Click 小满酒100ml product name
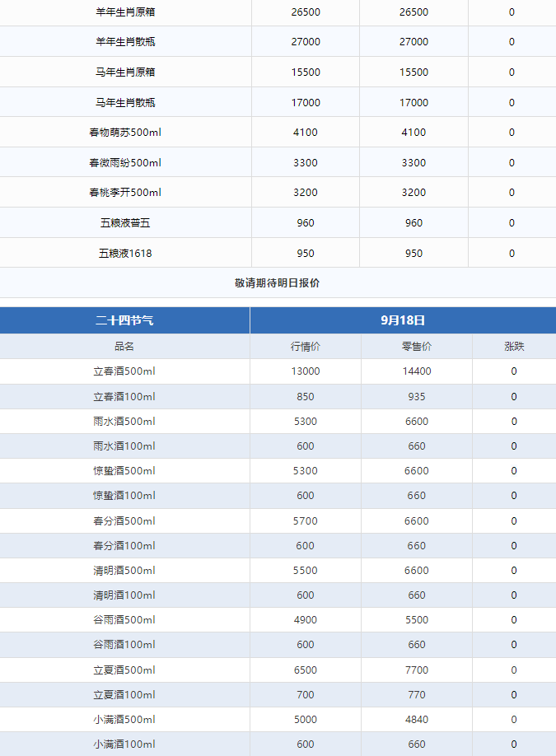Image resolution: width=556 pixels, height=756 pixels. point(124,744)
